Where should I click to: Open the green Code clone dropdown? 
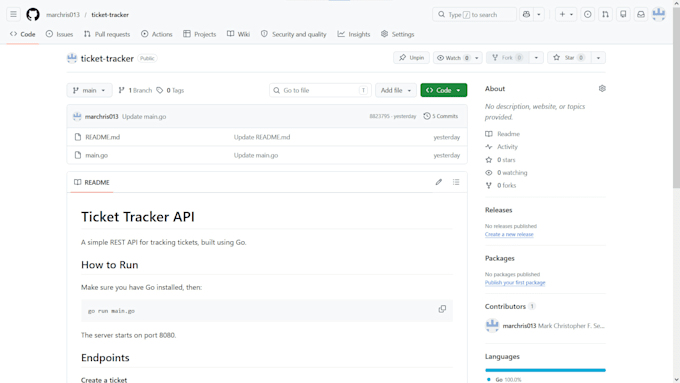click(x=444, y=90)
